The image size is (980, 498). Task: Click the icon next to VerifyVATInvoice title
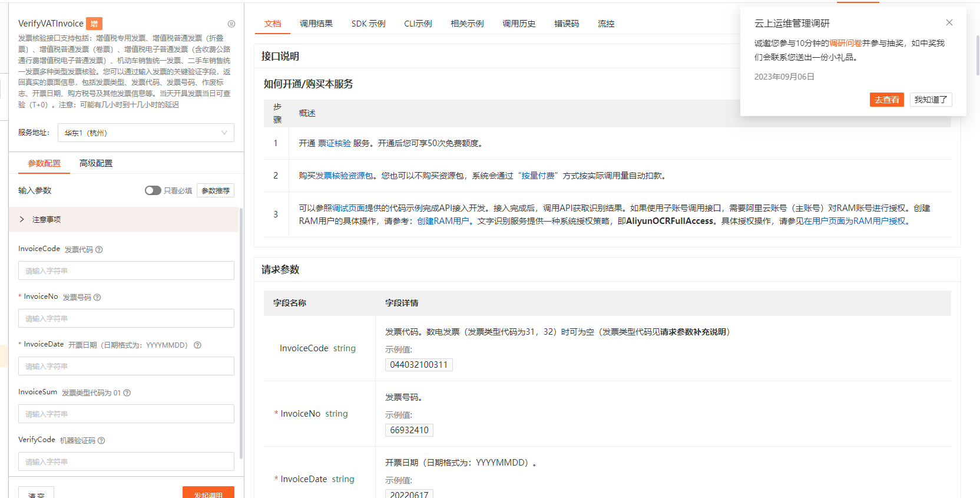231,24
